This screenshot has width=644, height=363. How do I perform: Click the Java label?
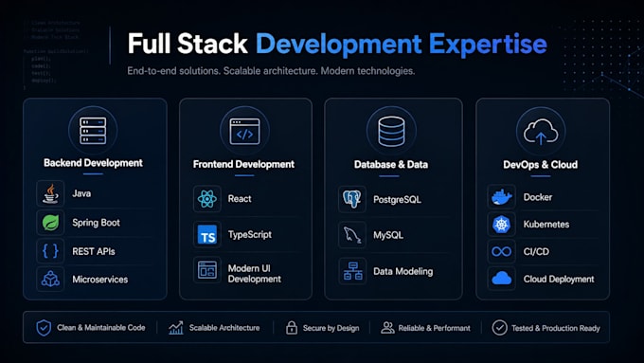coord(81,193)
